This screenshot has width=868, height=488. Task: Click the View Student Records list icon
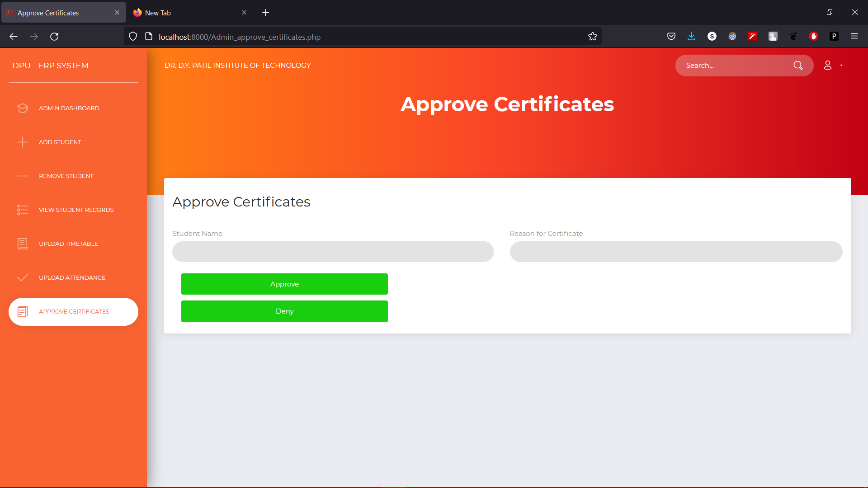[23, 210]
